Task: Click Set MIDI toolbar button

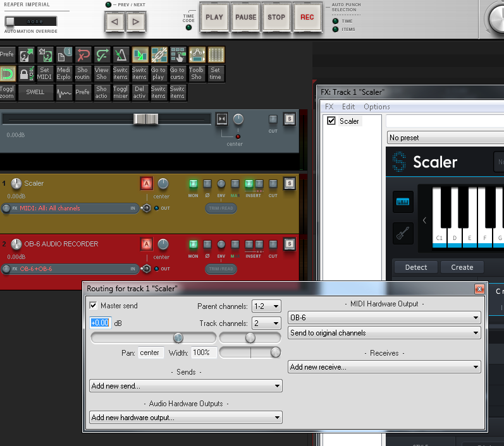Action: click(x=46, y=74)
